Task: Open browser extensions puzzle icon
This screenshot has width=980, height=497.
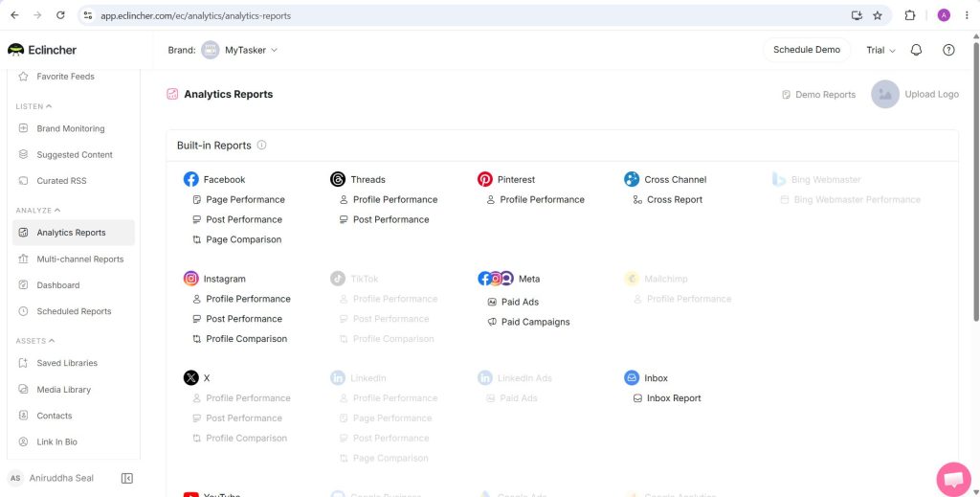Action: coord(910,15)
